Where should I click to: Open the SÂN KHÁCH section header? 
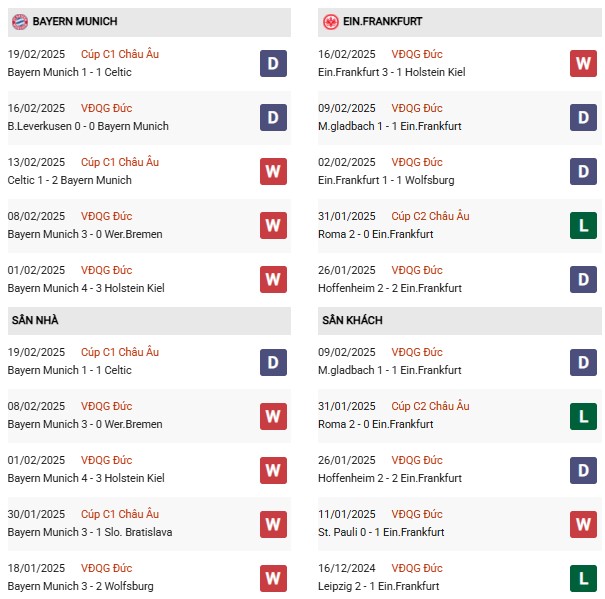(x=352, y=320)
